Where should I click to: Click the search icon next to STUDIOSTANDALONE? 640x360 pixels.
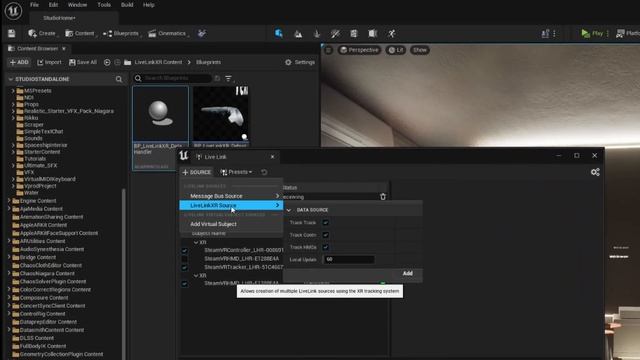pyautogui.click(x=119, y=79)
